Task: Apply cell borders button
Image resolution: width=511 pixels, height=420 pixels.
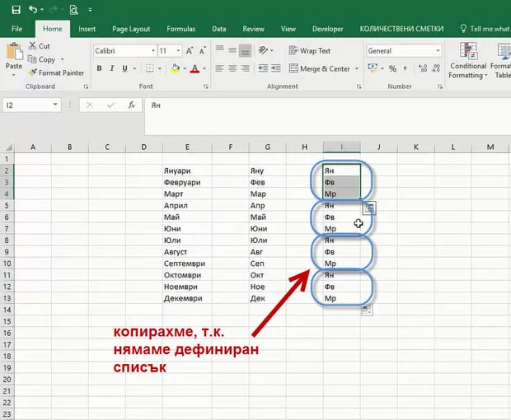Action: [150, 68]
